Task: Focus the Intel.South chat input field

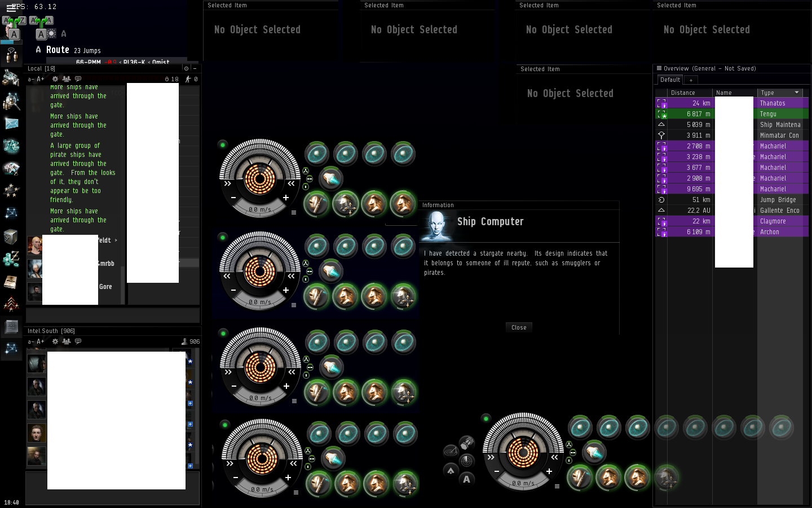Action: click(x=113, y=488)
